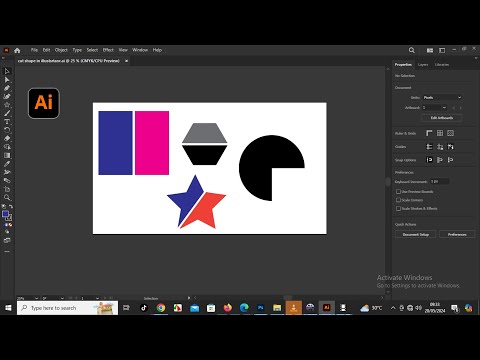Toggle Snap to Point option icon
Viewport: 480px width, 360px height.
[x=429, y=160]
